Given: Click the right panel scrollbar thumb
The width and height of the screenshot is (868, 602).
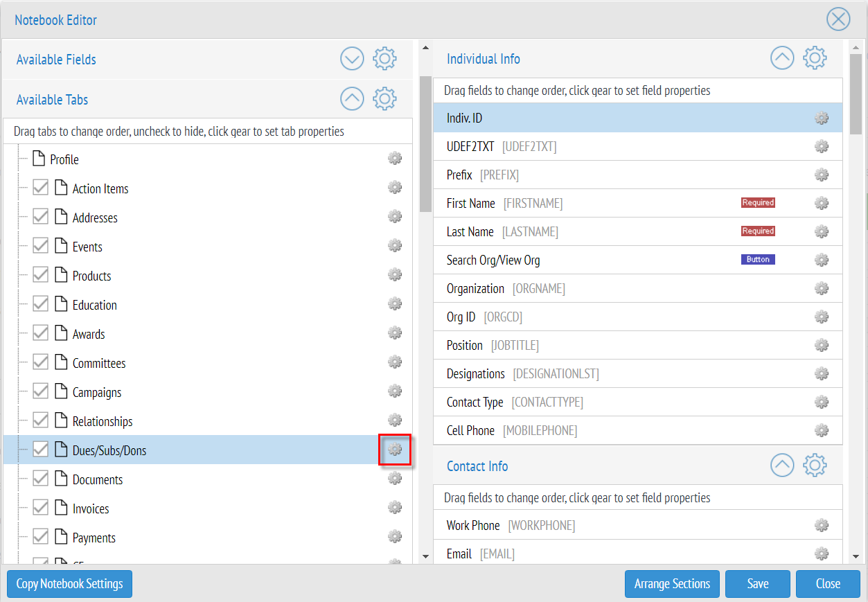Looking at the screenshot, I should [x=856, y=94].
